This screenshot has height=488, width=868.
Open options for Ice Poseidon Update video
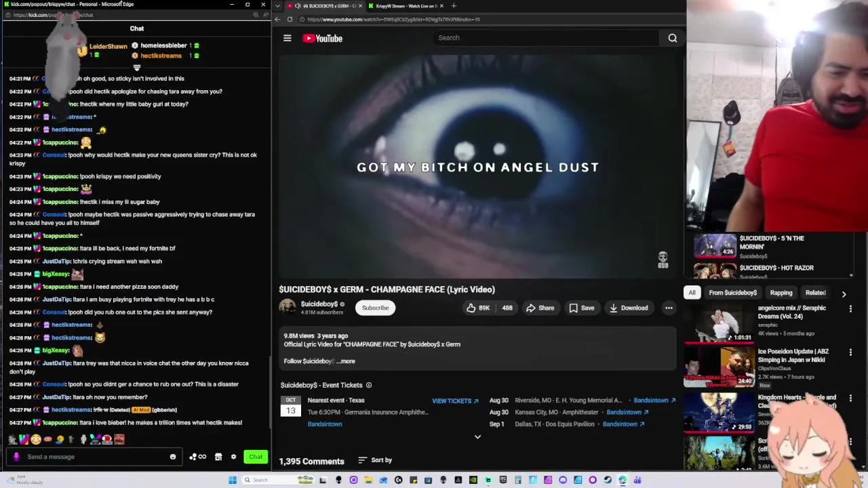(x=850, y=352)
